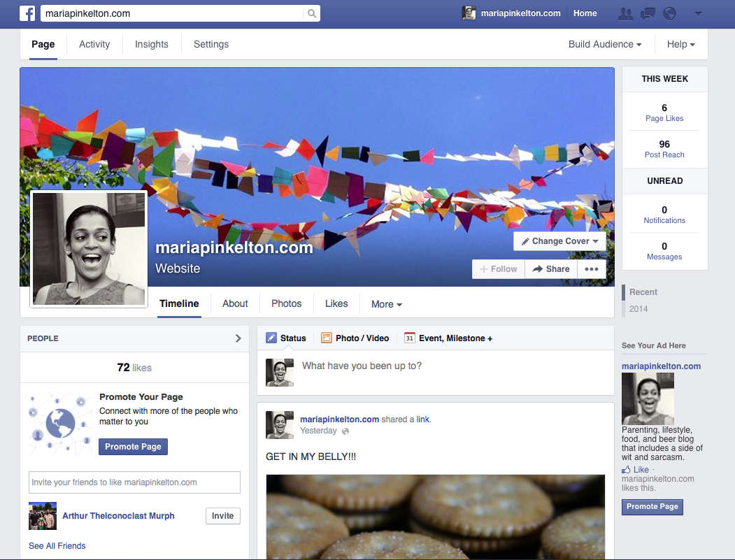
Task: Open the friend requests icon
Action: 626,13
